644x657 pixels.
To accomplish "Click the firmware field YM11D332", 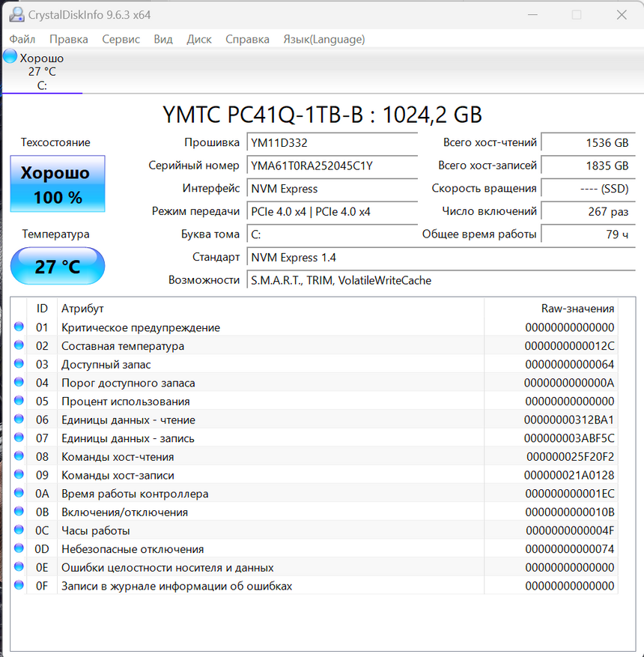I will pyautogui.click(x=332, y=143).
